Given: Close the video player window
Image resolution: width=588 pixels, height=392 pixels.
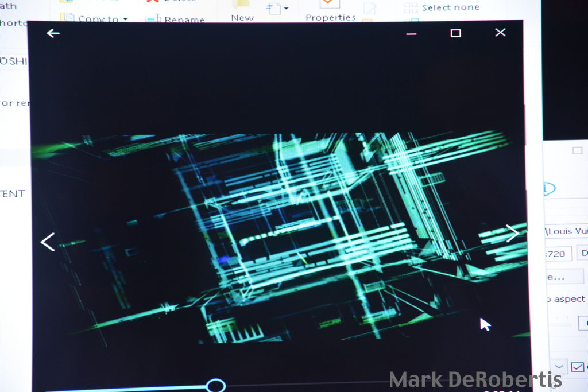Looking at the screenshot, I should [x=500, y=33].
